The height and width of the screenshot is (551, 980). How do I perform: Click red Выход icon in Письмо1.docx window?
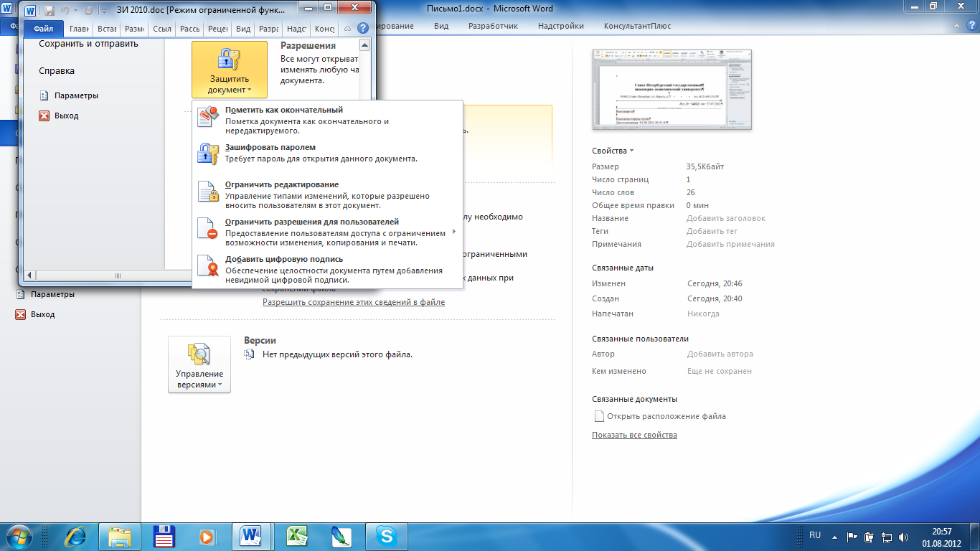click(21, 314)
